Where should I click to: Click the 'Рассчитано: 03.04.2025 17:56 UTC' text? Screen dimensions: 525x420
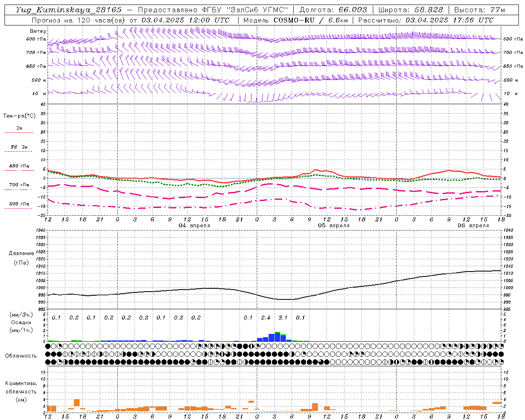[x=426, y=20]
